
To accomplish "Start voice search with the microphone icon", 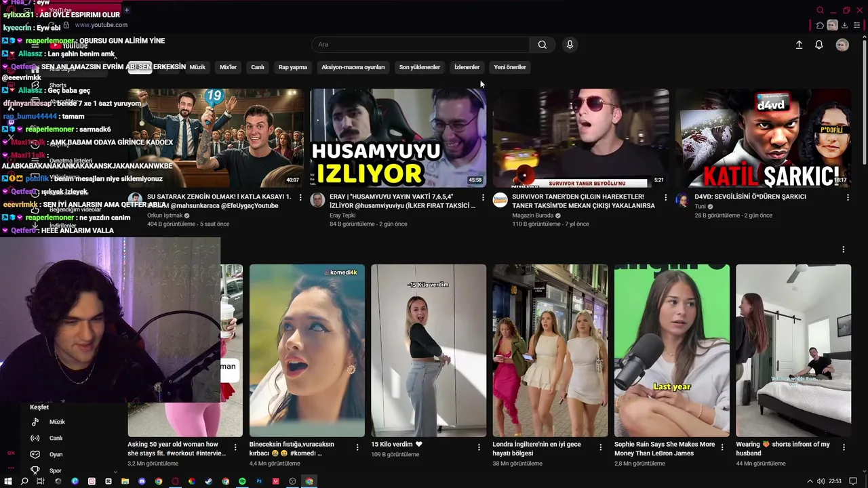I will [x=570, y=45].
